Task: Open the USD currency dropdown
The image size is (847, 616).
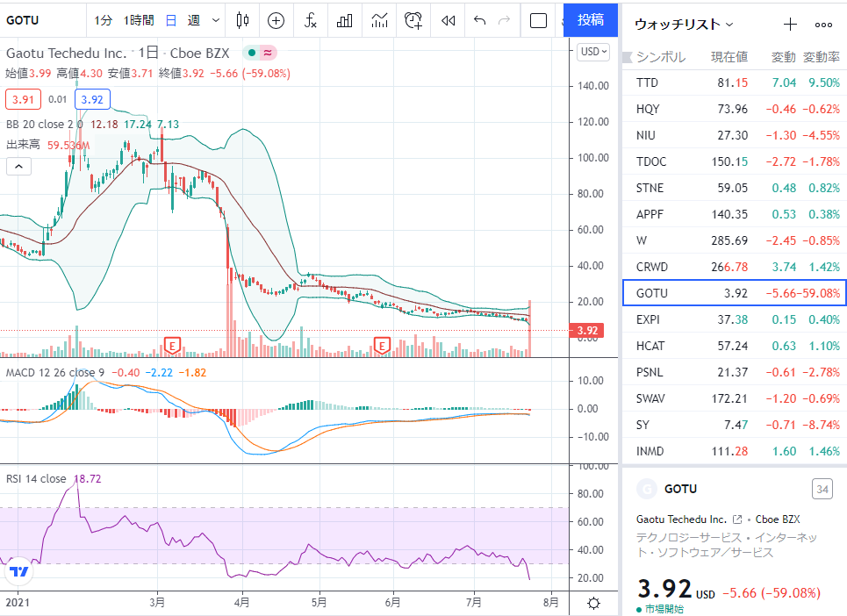Action: (x=593, y=52)
